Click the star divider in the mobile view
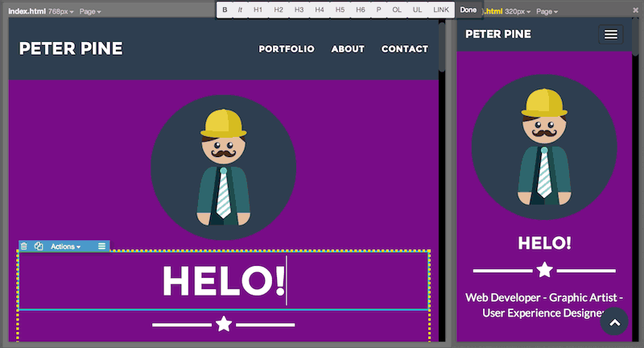Image resolution: width=644 pixels, height=348 pixels. tap(544, 270)
